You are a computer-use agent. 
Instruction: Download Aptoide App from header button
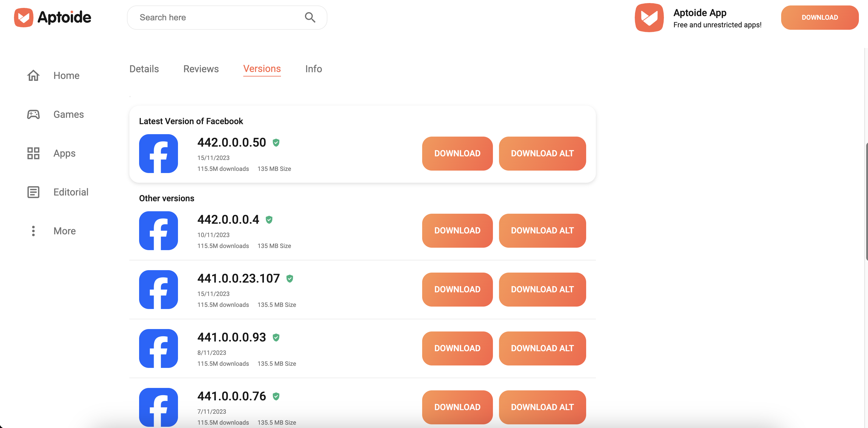(x=819, y=18)
